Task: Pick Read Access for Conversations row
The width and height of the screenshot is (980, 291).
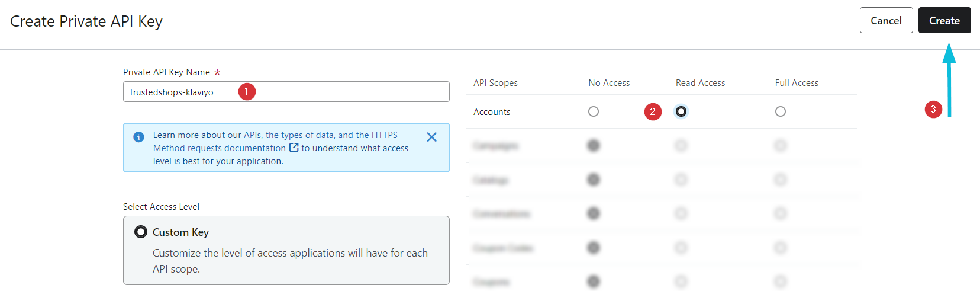Action: click(x=681, y=213)
